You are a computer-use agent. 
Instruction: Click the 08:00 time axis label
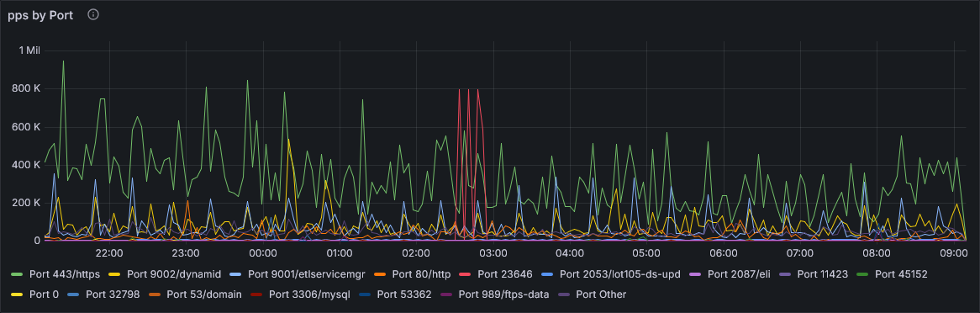[877, 253]
